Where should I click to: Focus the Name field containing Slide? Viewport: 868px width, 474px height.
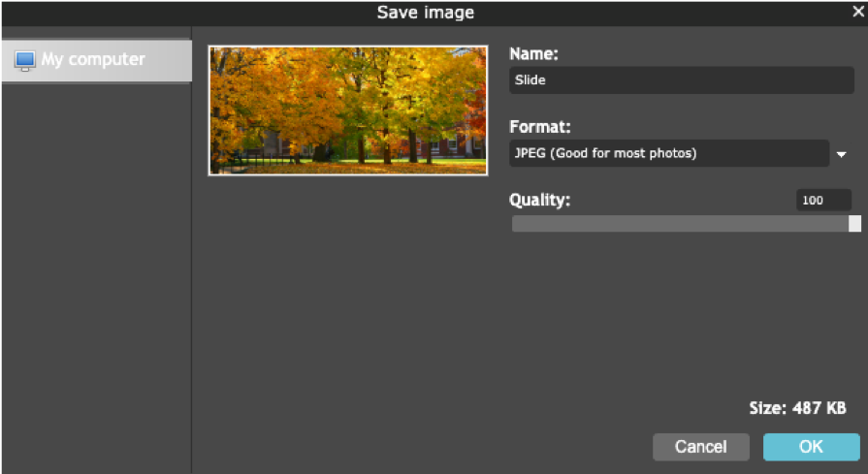coord(681,80)
